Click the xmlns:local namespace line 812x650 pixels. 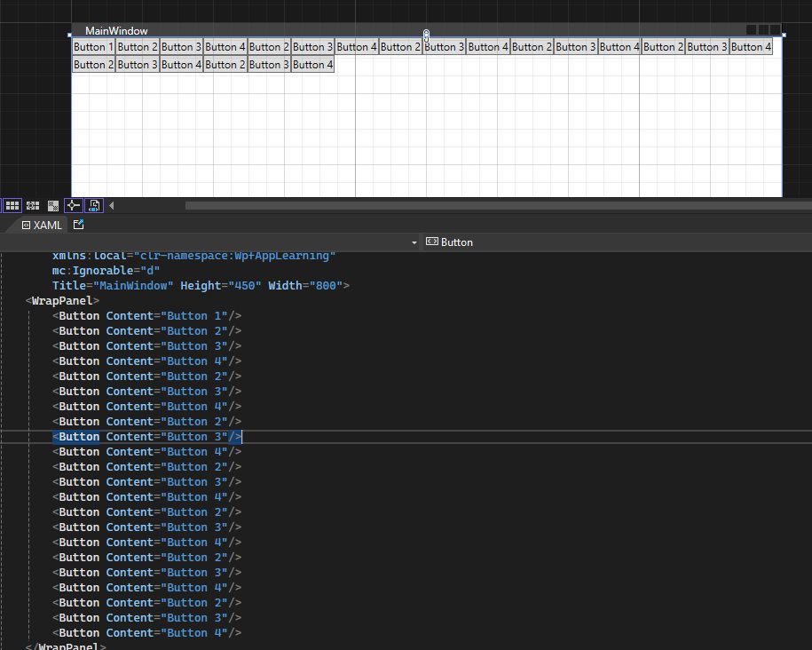[x=193, y=256]
